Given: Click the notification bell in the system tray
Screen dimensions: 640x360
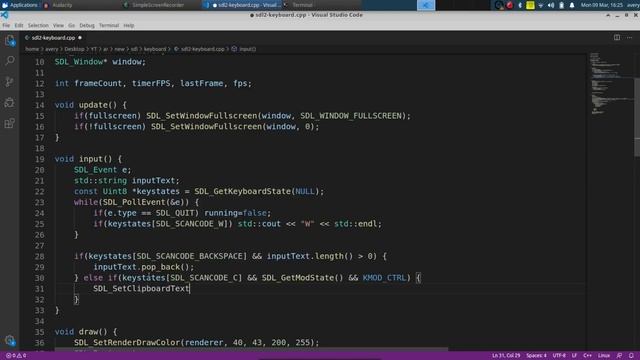Looking at the screenshot, I should coord(572,5).
